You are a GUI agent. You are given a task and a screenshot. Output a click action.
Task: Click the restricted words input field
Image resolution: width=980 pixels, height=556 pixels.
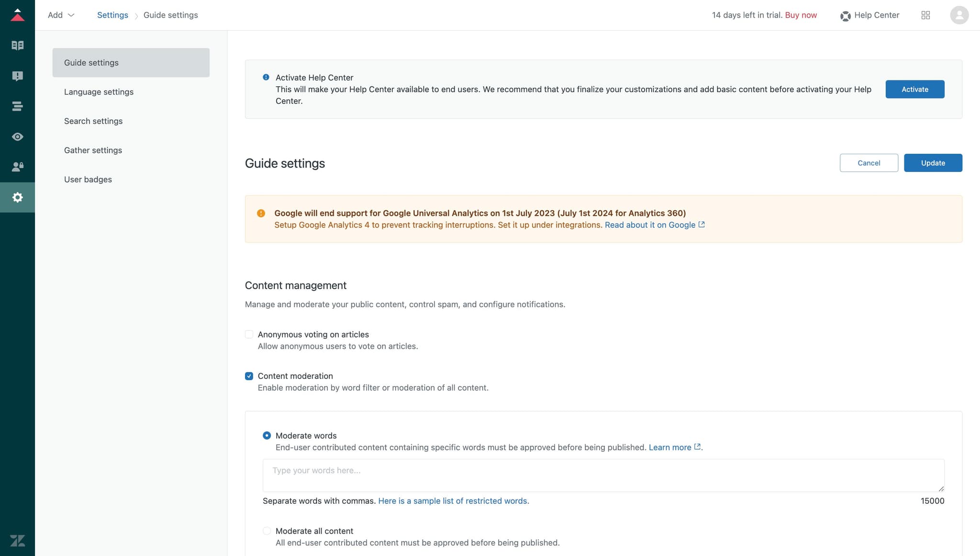pyautogui.click(x=603, y=475)
